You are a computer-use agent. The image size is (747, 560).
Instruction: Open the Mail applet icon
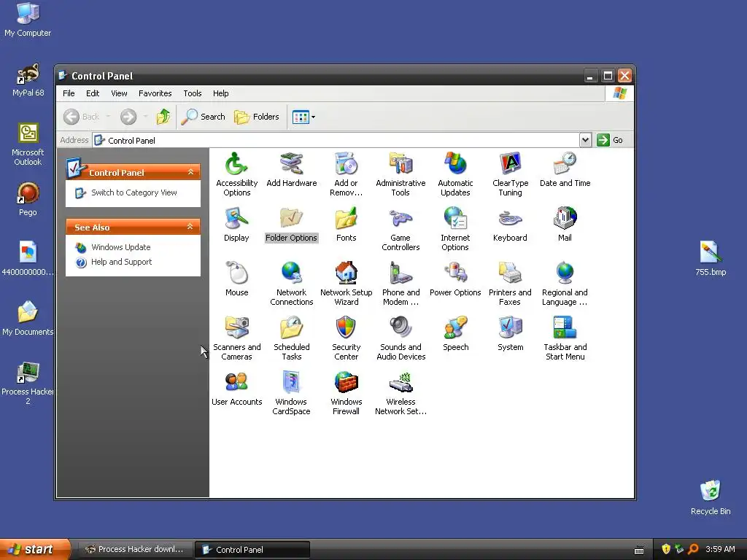coord(565,219)
